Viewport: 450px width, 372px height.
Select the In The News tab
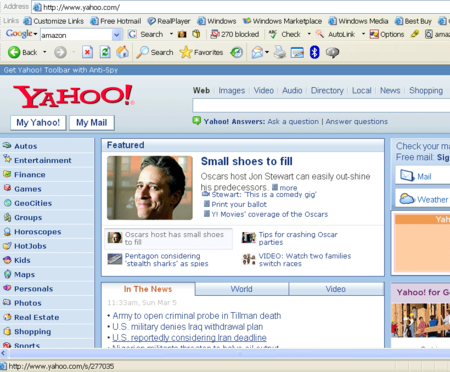[x=148, y=289]
